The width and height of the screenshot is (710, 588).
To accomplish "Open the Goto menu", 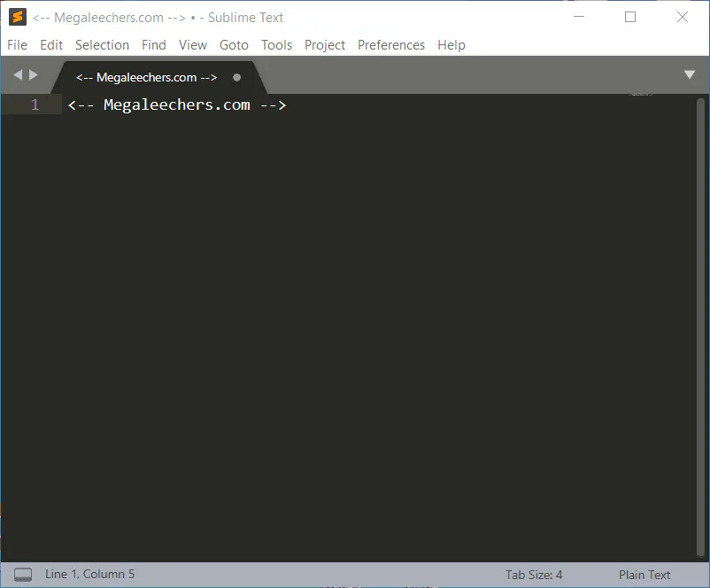I will pyautogui.click(x=234, y=45).
